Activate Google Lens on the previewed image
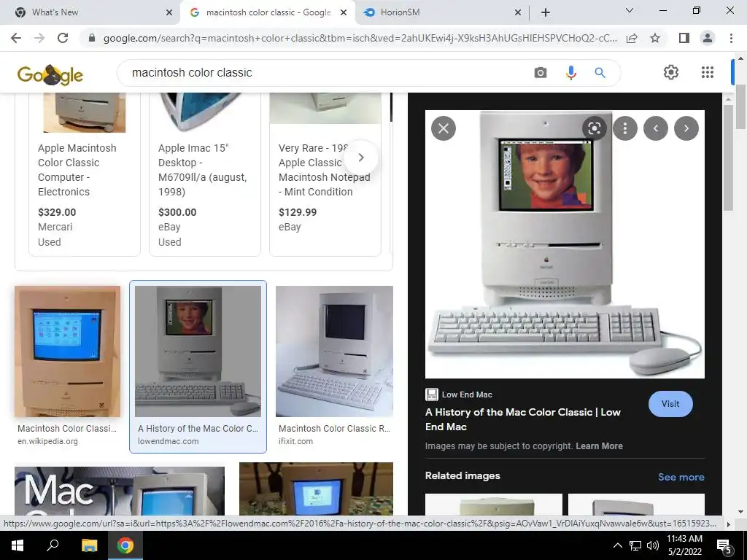Viewport: 747px width, 560px height. click(594, 128)
